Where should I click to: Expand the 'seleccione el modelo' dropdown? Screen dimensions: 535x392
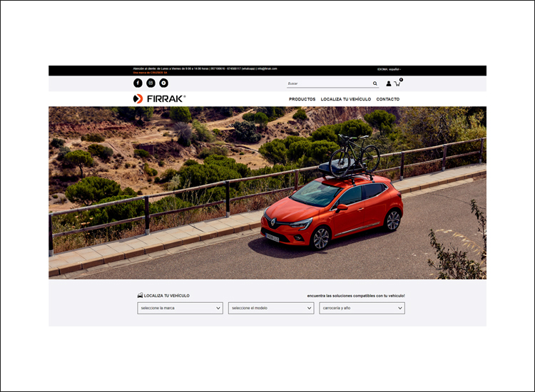(270, 308)
